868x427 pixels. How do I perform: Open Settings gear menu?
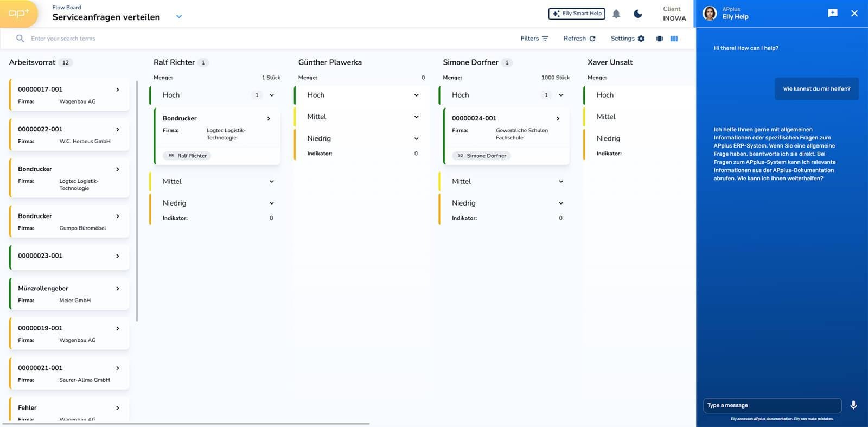[627, 39]
